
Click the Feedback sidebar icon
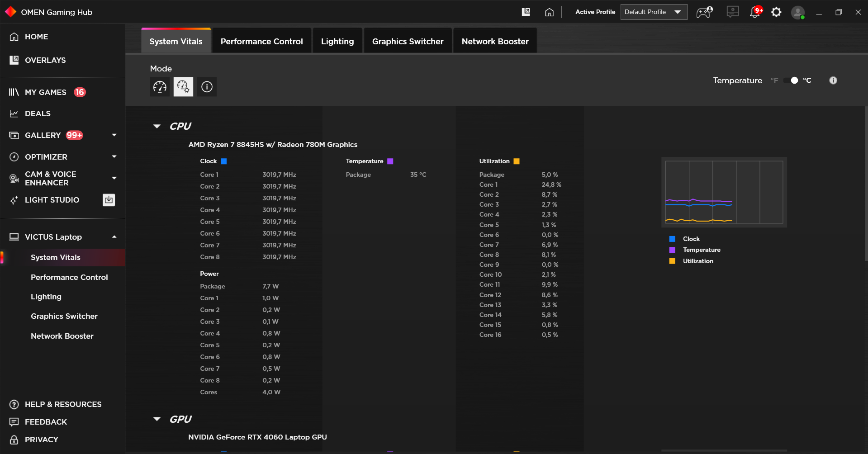point(14,422)
